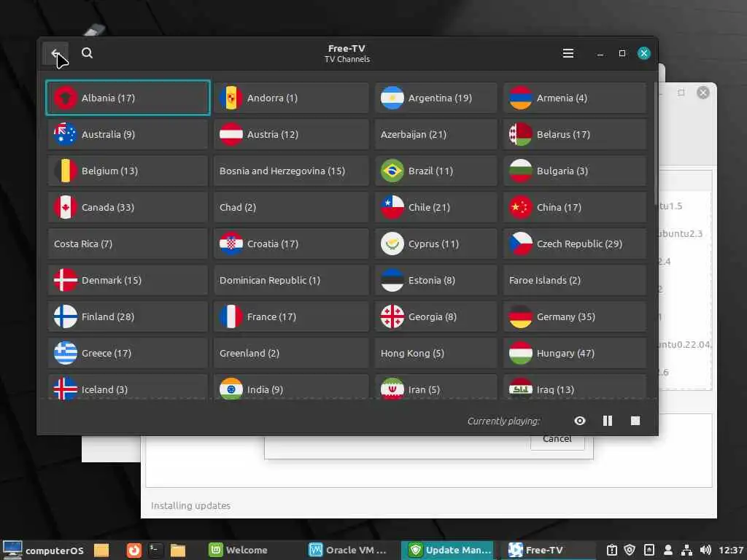Open the terminal from the taskbar

click(155, 550)
